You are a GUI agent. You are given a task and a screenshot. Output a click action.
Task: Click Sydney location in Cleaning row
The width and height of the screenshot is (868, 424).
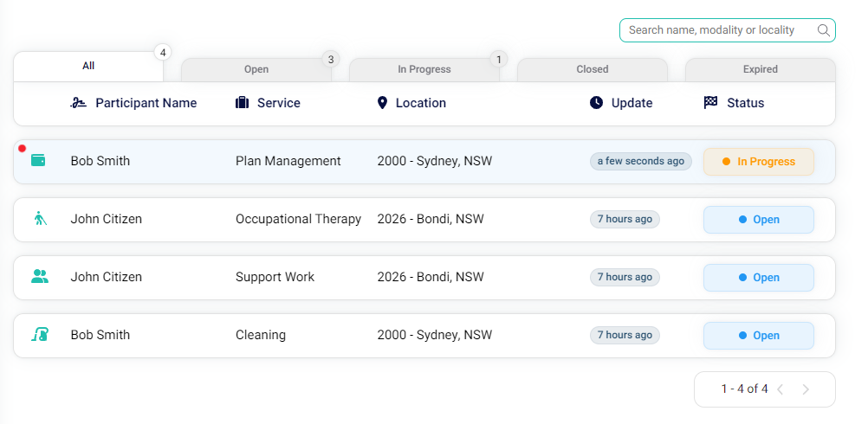pos(435,335)
